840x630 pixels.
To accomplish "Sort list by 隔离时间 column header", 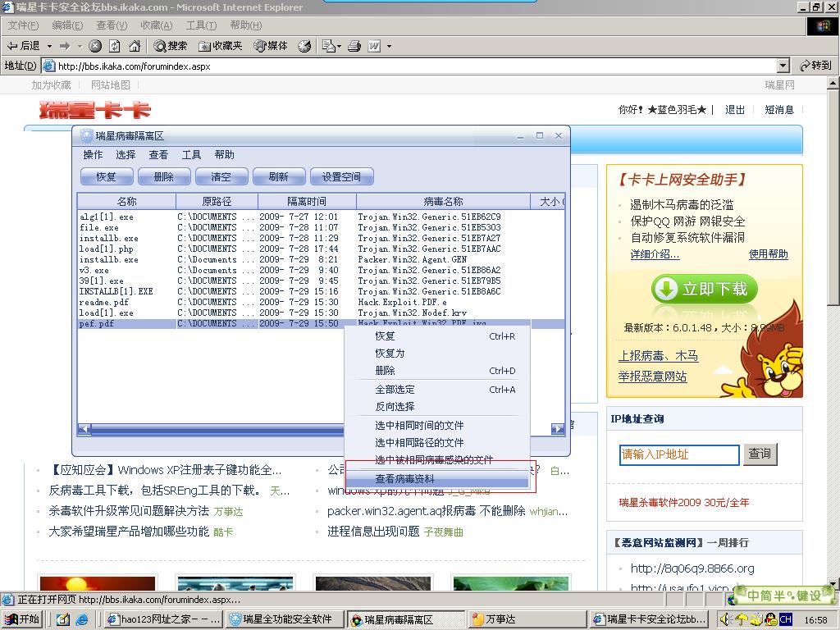I will pyautogui.click(x=307, y=202).
